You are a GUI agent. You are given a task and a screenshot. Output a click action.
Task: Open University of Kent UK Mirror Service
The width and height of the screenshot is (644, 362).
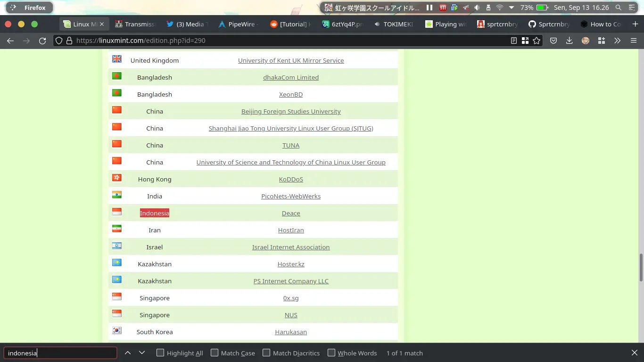(291, 60)
